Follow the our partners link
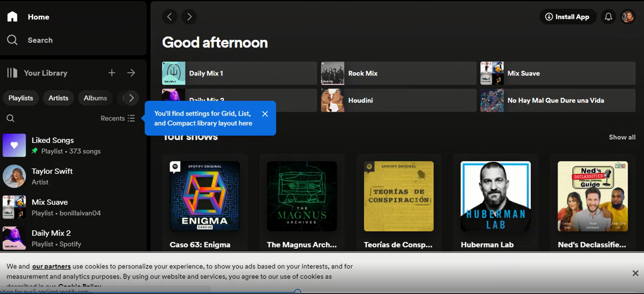 click(x=51, y=266)
